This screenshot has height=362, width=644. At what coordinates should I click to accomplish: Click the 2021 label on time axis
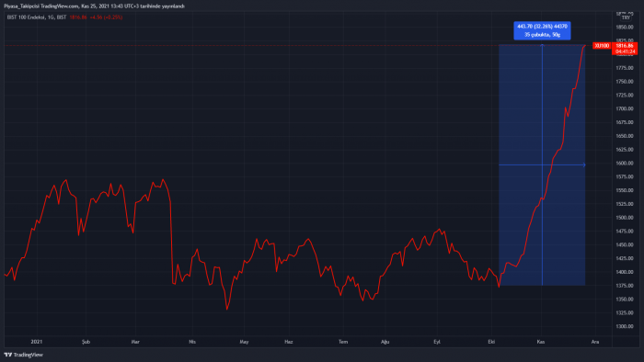tap(37, 342)
